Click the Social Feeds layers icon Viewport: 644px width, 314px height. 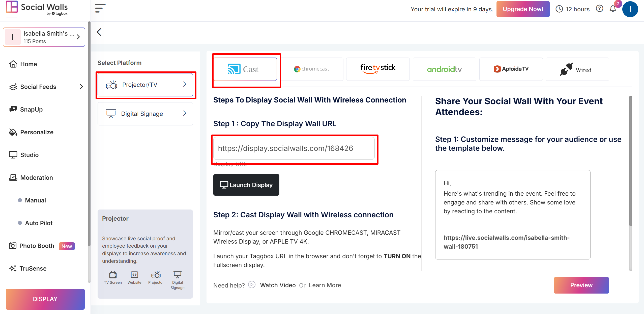click(x=13, y=87)
